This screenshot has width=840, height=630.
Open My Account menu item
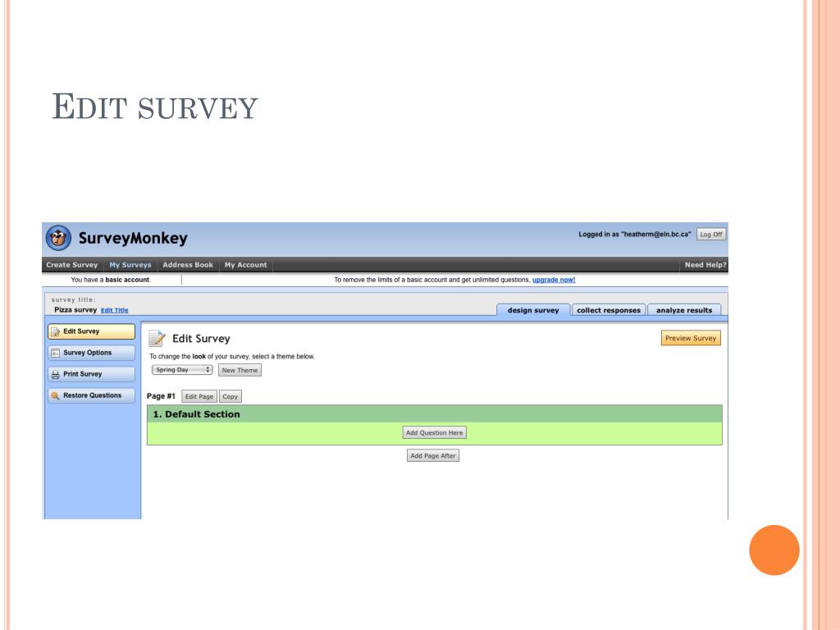(246, 265)
